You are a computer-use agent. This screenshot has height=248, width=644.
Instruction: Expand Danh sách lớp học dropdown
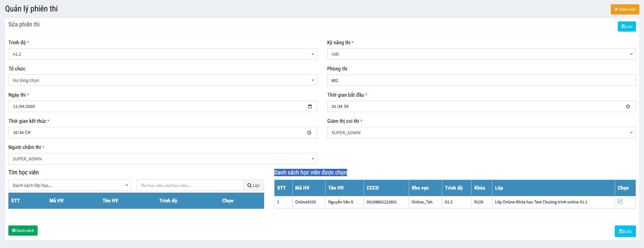pos(69,185)
